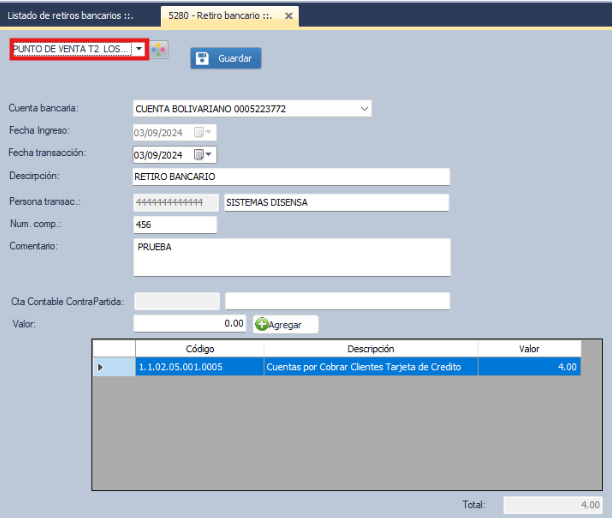Click the colorful icon beside the point-of-sale selector

tap(159, 49)
